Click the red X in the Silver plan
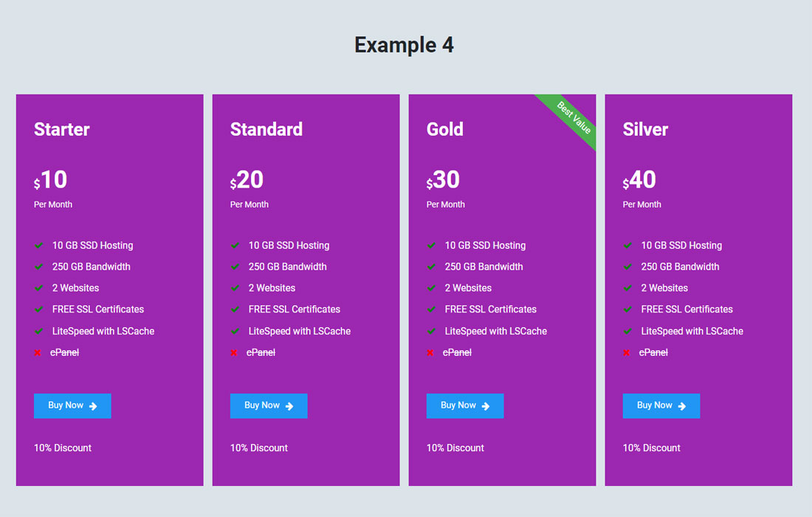The height and width of the screenshot is (517, 812). 627,353
